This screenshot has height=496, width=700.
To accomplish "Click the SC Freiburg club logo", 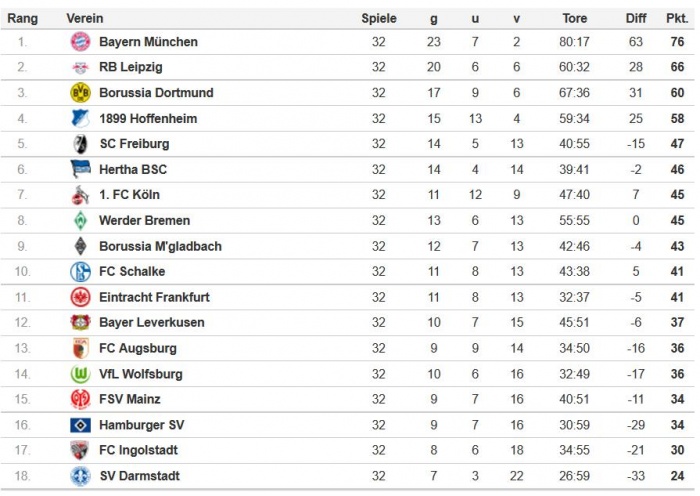I will [80, 144].
